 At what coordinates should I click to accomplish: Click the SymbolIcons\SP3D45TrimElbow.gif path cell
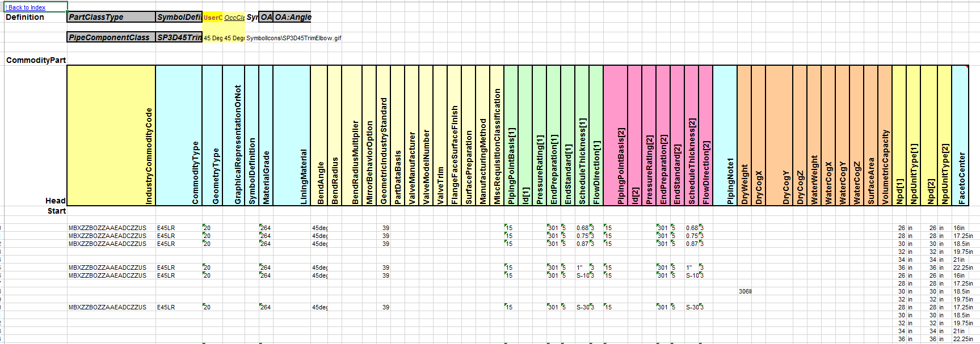293,38
